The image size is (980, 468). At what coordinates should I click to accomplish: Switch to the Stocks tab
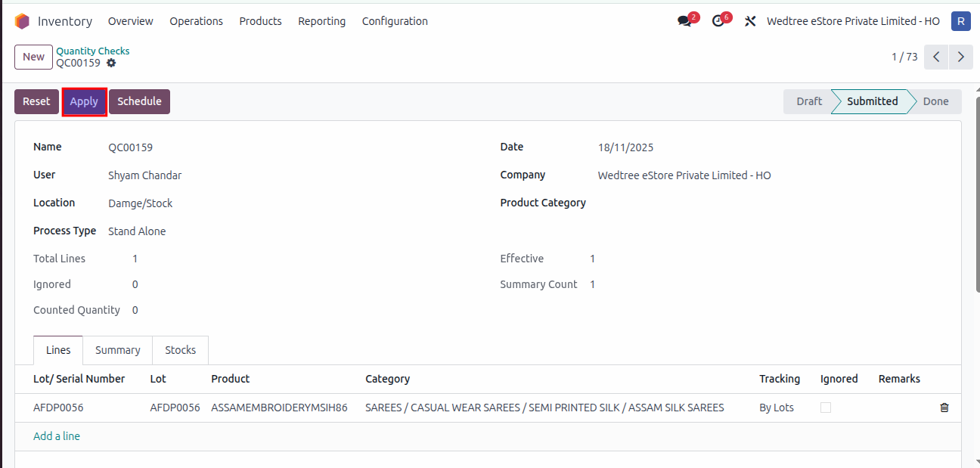(x=180, y=350)
